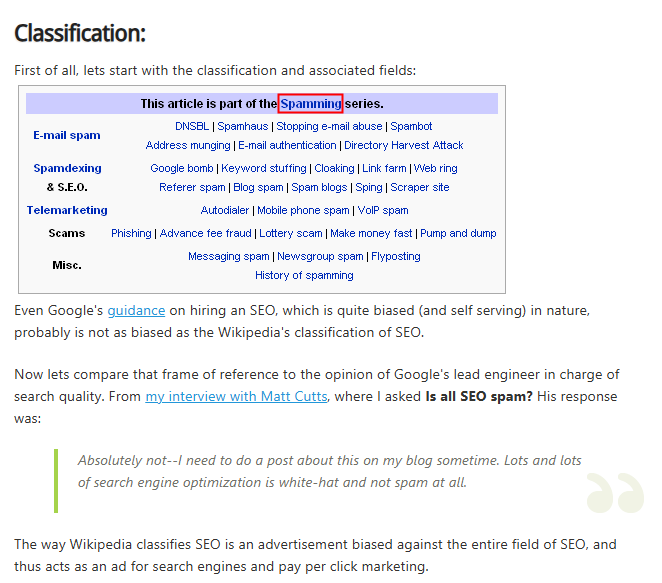Follow the Directory Harvest Attack link

click(x=404, y=145)
